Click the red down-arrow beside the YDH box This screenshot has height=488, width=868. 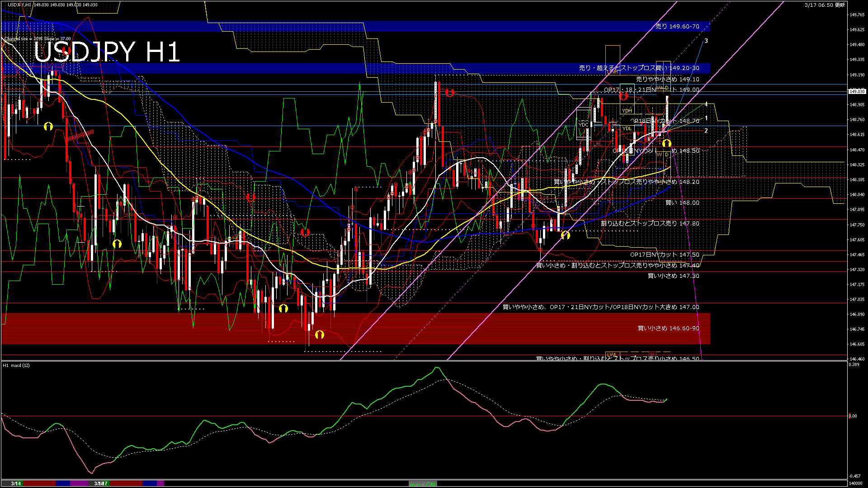coord(623,96)
